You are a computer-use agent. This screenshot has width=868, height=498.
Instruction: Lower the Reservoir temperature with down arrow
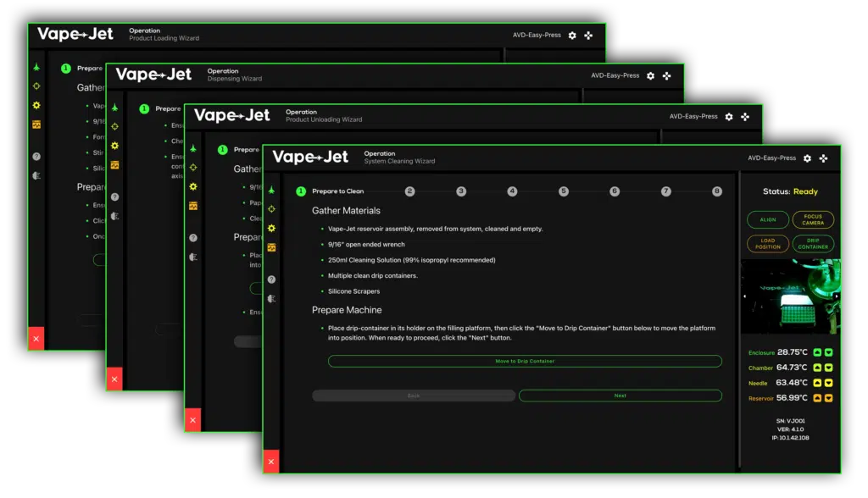[829, 398]
